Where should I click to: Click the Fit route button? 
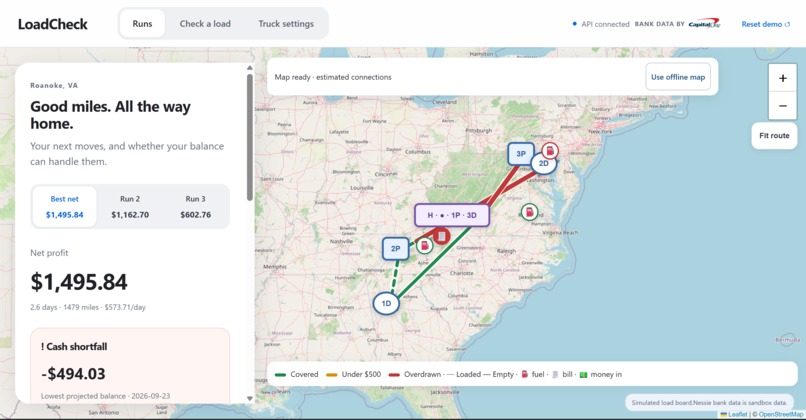click(x=774, y=136)
